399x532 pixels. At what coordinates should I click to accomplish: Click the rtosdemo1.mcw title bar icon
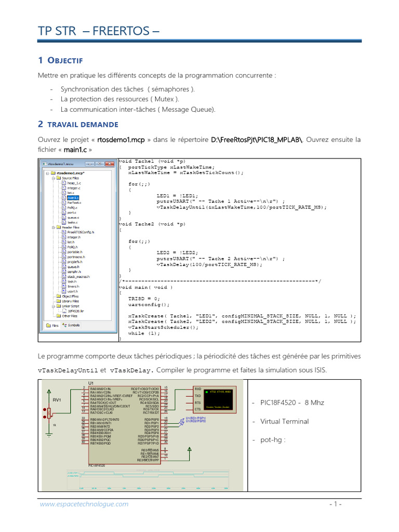click(x=45, y=164)
